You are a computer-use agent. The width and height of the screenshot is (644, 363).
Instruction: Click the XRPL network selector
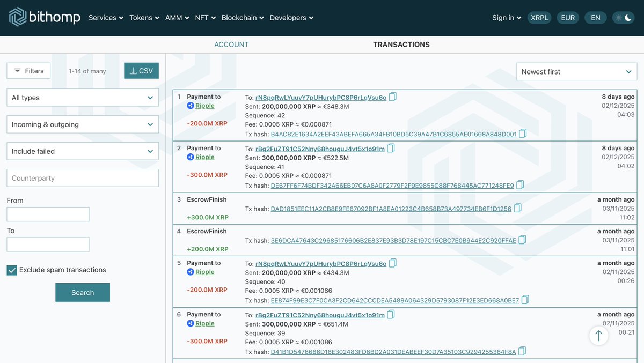(539, 18)
